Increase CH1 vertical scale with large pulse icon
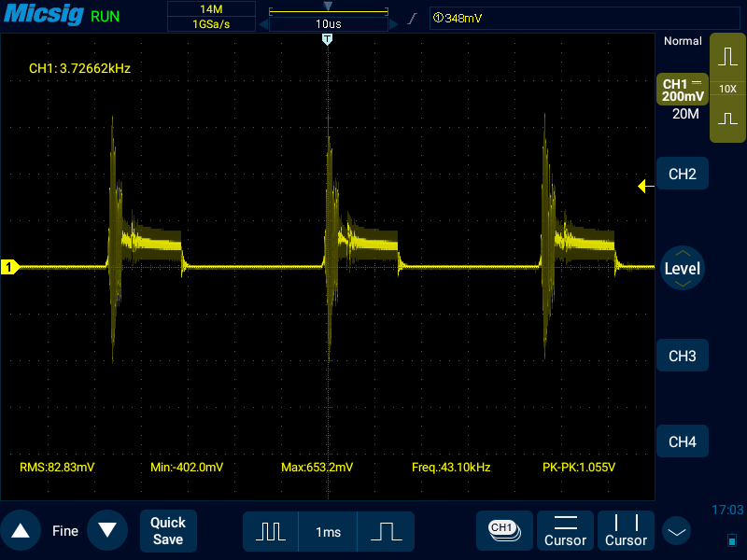Screen dimensions: 747x560 point(727,57)
